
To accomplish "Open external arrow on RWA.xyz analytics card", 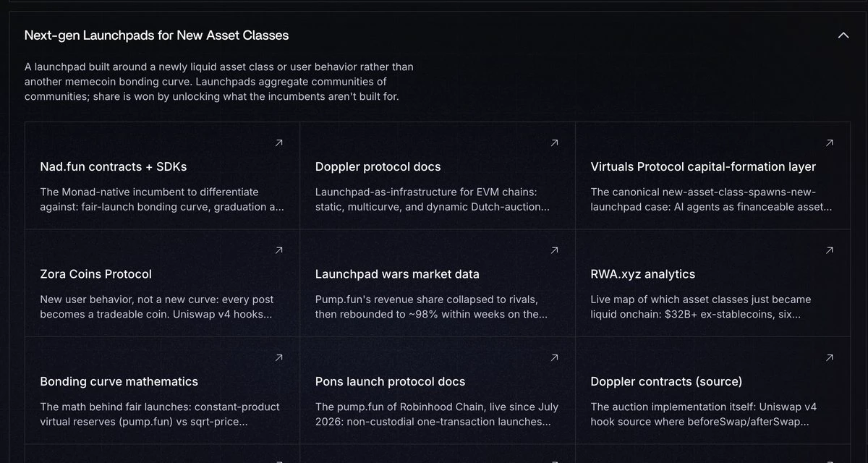I will (830, 250).
